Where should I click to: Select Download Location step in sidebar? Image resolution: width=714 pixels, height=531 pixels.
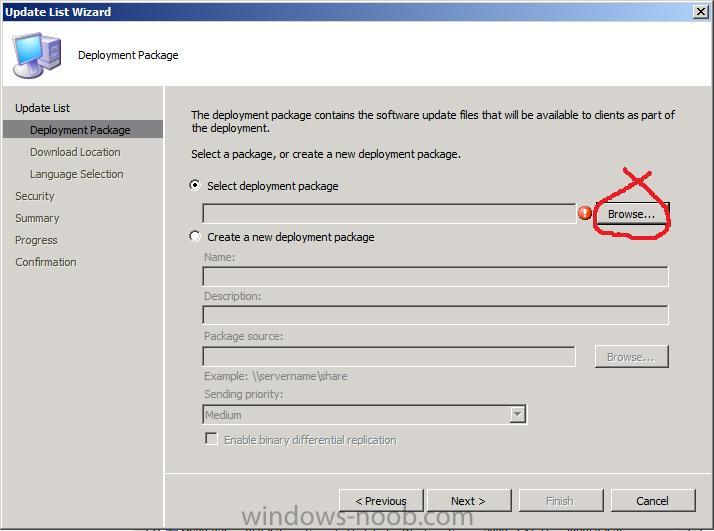(75, 152)
